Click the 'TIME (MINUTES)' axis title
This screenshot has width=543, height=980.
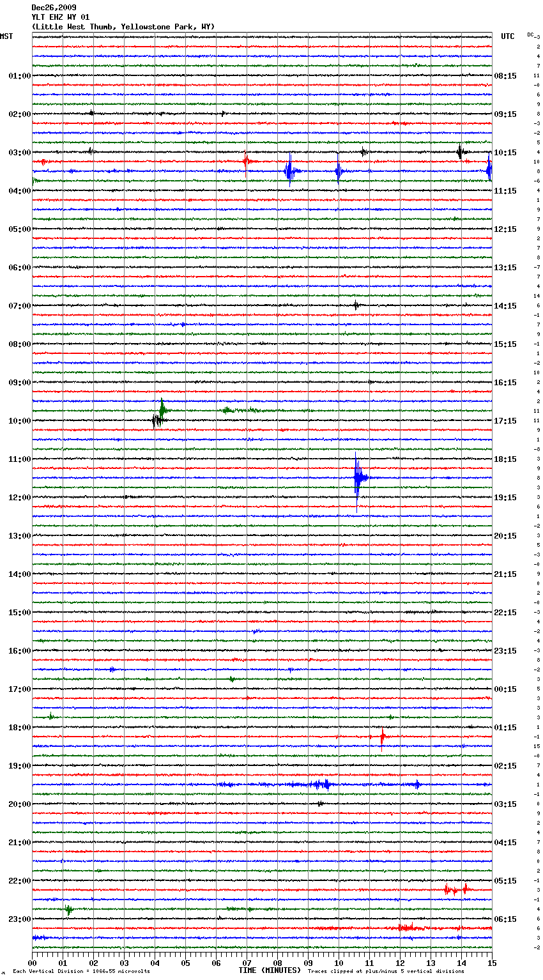(270, 970)
